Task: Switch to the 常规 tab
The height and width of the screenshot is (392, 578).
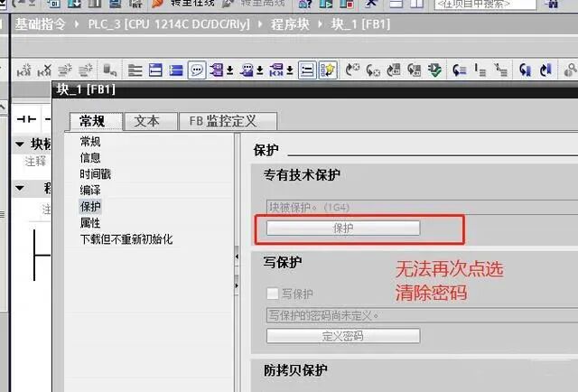Action: tap(95, 121)
